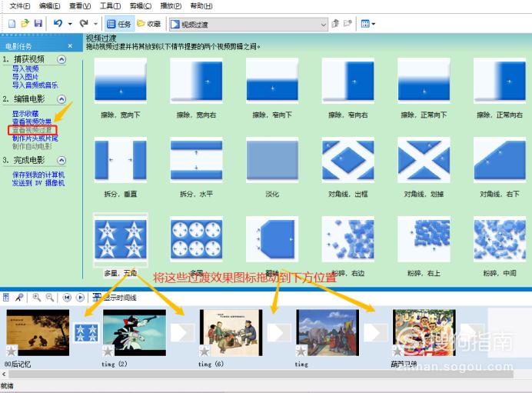The image size is (532, 393).
Task: Click the 发送到 DV 摄像机 link
Action: (x=38, y=183)
